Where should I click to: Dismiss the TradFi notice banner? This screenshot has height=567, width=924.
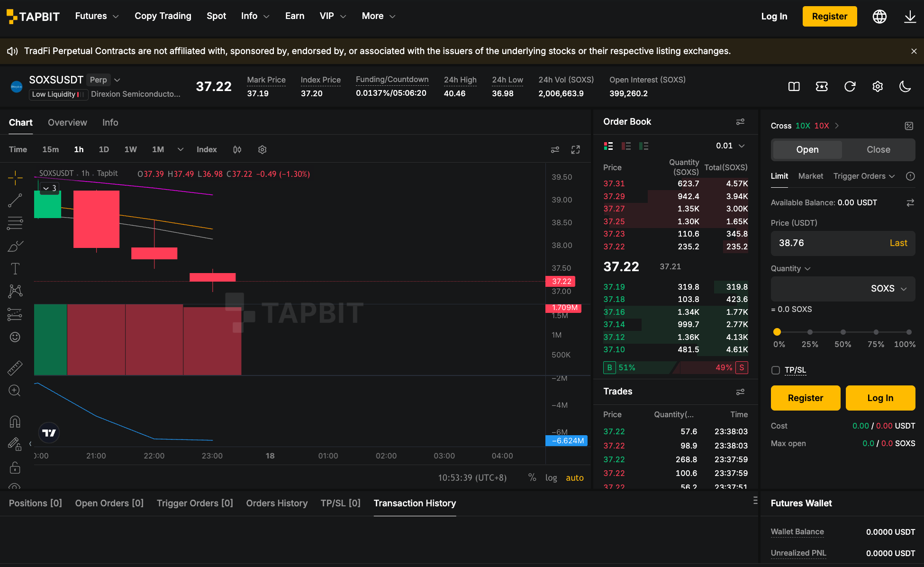click(914, 51)
